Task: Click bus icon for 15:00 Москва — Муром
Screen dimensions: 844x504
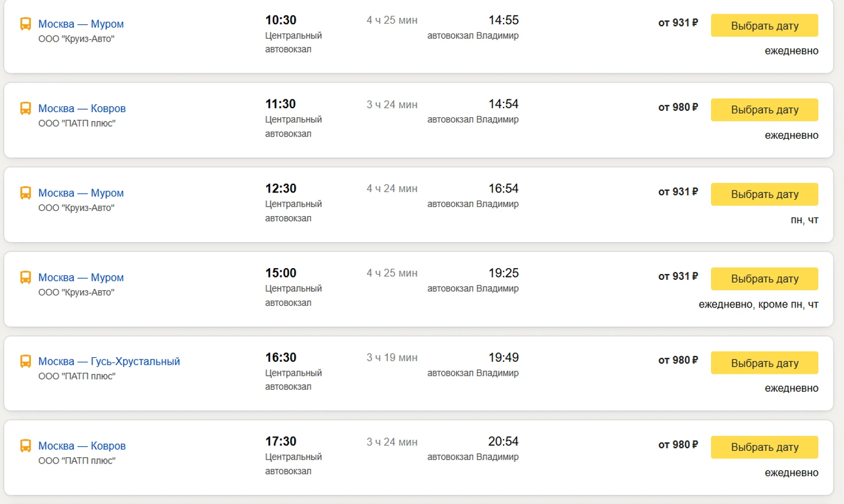Action: pyautogui.click(x=25, y=277)
